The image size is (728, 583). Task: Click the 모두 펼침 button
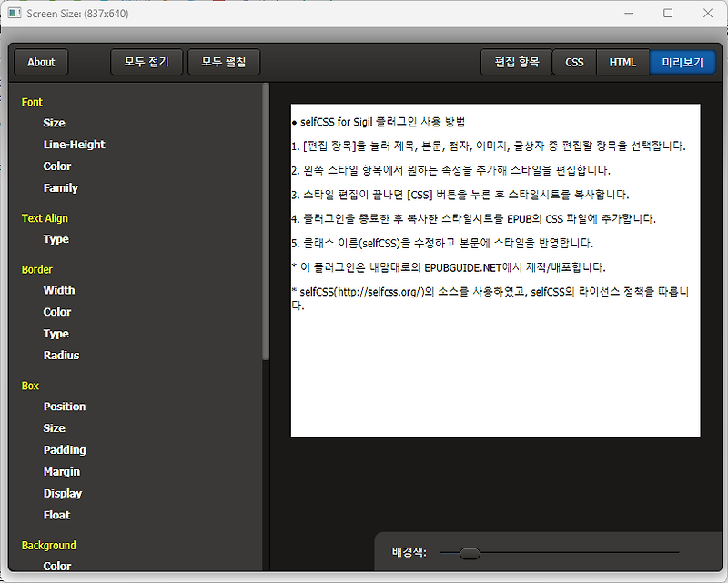224,62
